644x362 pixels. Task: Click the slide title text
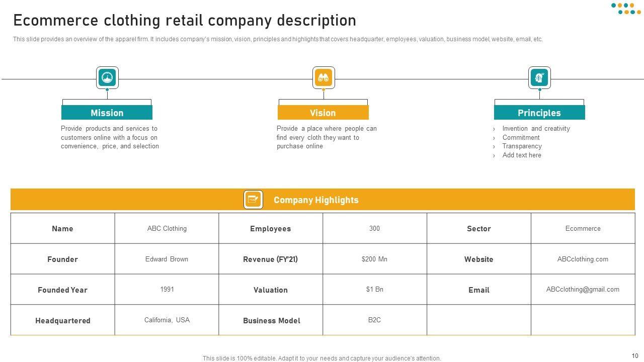coord(185,21)
